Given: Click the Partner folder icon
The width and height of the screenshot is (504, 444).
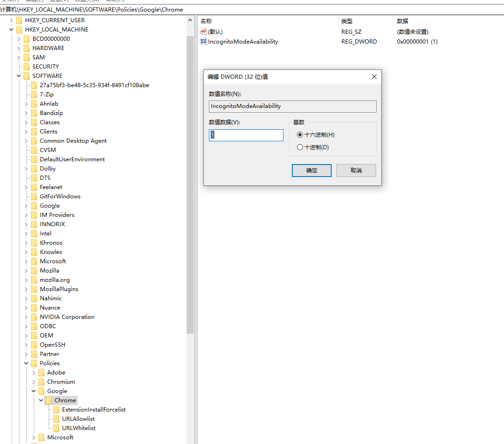Looking at the screenshot, I should [34, 354].
